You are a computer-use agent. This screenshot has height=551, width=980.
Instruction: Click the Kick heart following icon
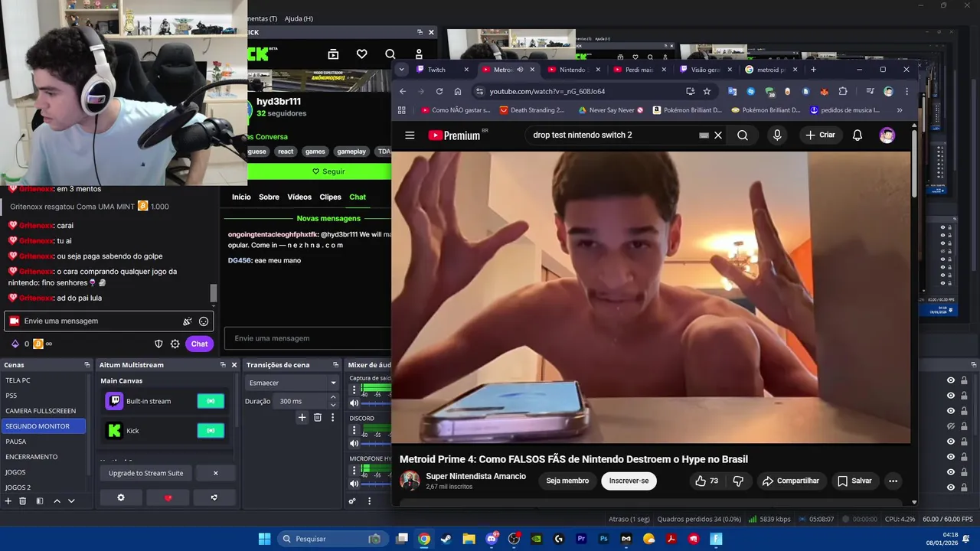coord(361,54)
